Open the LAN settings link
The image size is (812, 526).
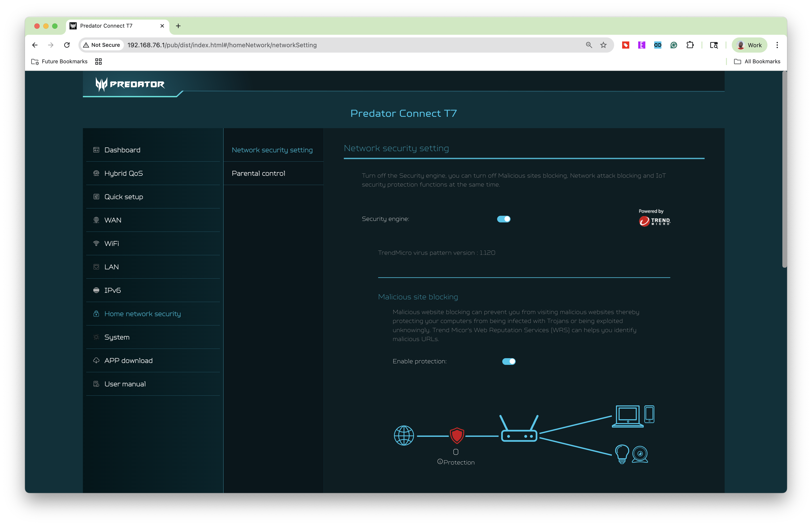click(x=153, y=267)
